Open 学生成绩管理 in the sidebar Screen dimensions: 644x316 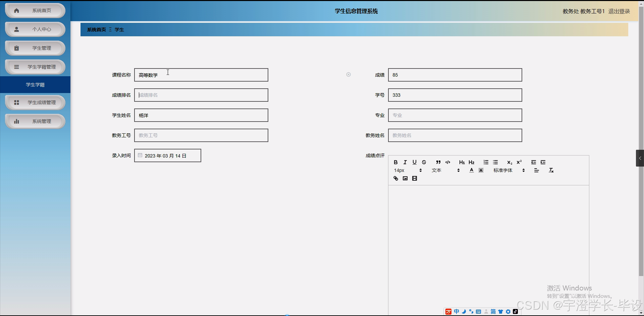pyautogui.click(x=35, y=102)
